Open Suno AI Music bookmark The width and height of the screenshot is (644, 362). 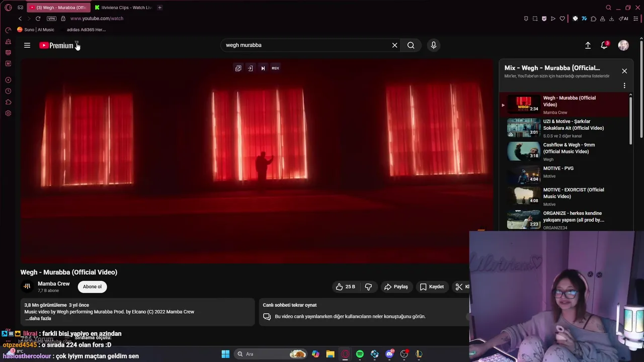click(36, 30)
